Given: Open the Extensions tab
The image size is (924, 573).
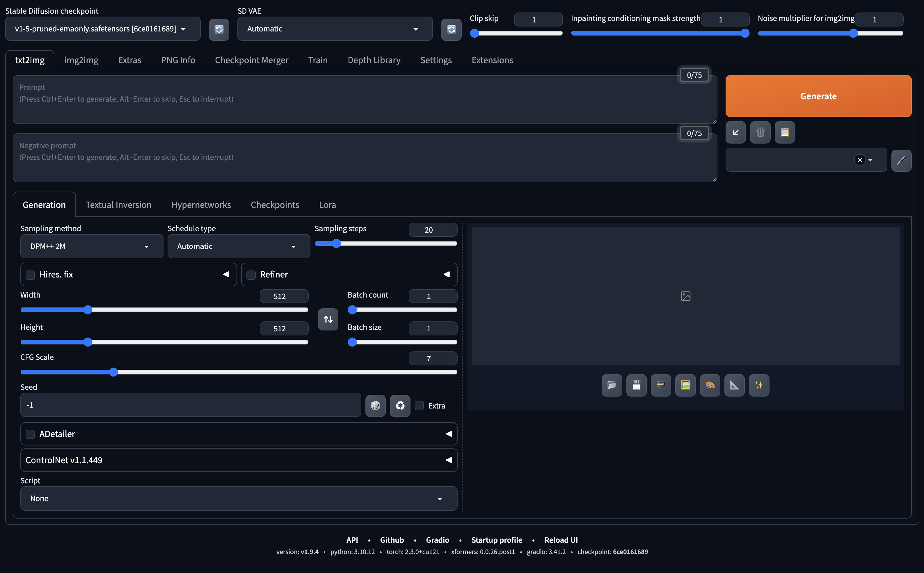Looking at the screenshot, I should pyautogui.click(x=492, y=60).
